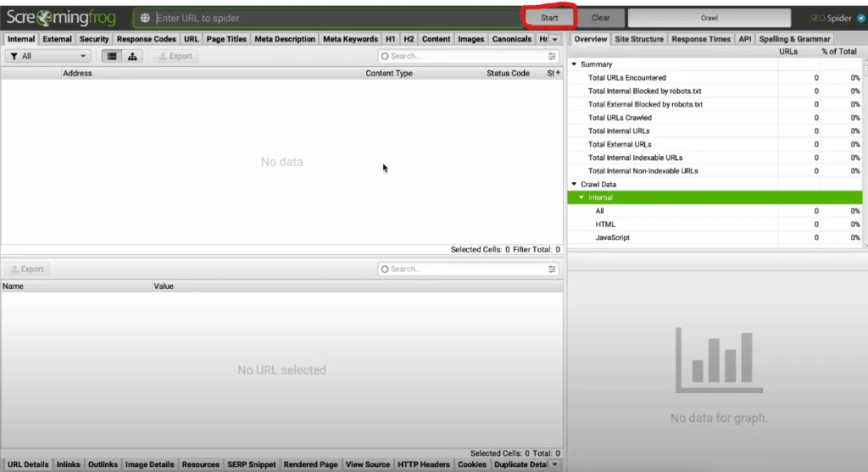This screenshot has width=868, height=472.
Task: Open the API tab
Action: pos(744,39)
